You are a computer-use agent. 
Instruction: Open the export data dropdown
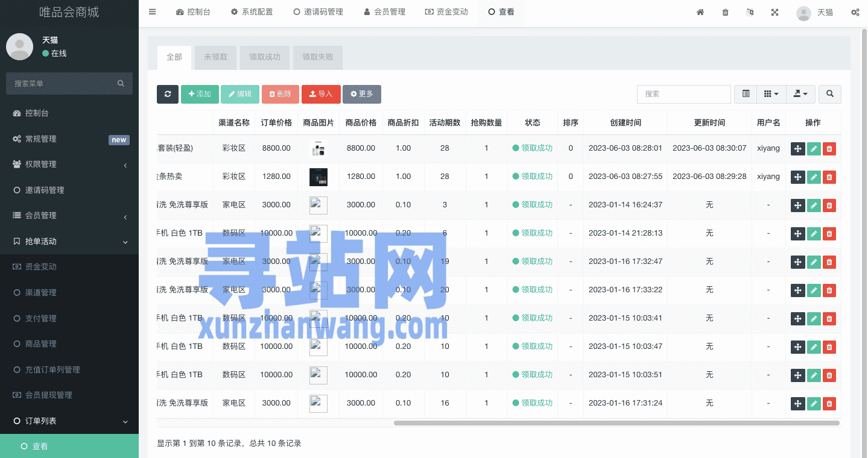click(800, 94)
